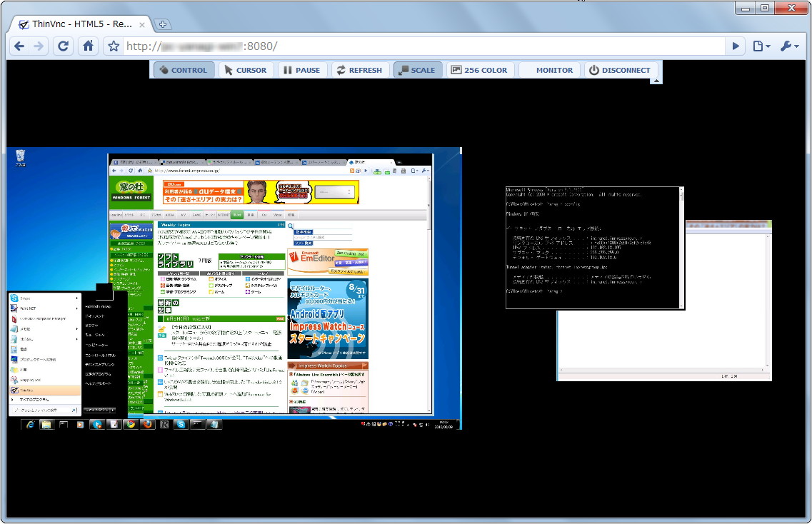
Task: Open Control Panel from Start menu
Action: tap(101, 356)
